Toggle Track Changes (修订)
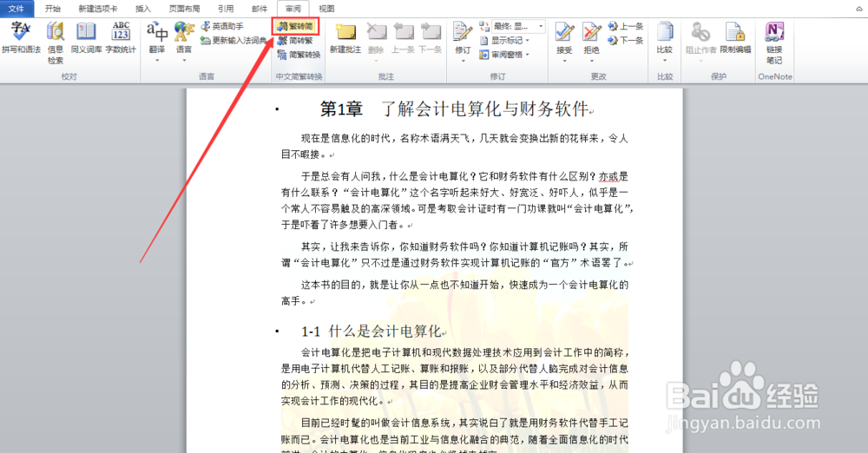The image size is (868, 453). tap(463, 36)
